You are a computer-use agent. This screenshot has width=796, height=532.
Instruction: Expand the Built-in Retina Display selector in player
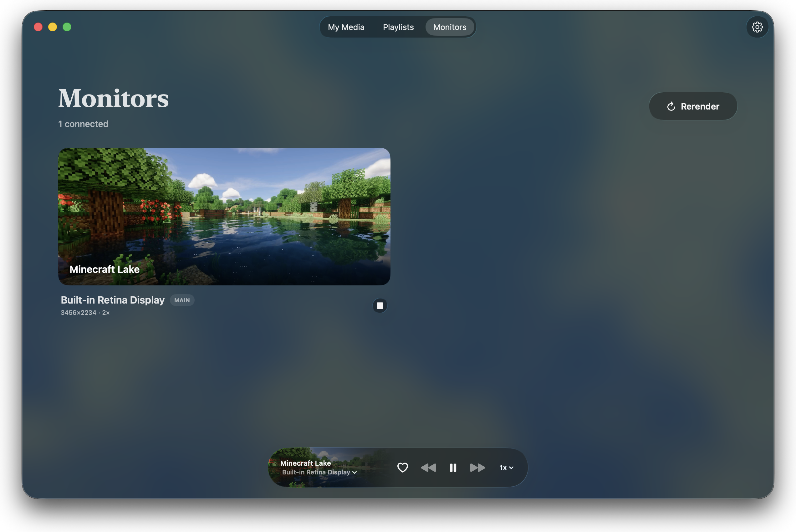(319, 472)
